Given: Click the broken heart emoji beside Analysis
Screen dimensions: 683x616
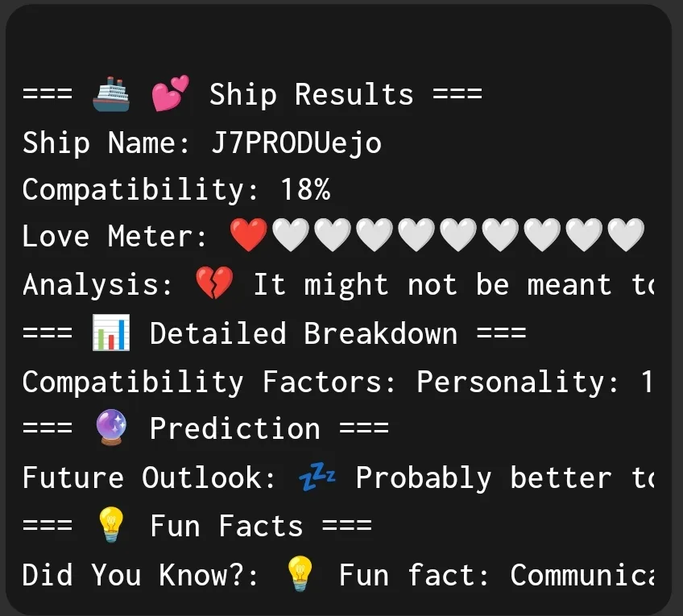Looking at the screenshot, I should click(214, 285).
